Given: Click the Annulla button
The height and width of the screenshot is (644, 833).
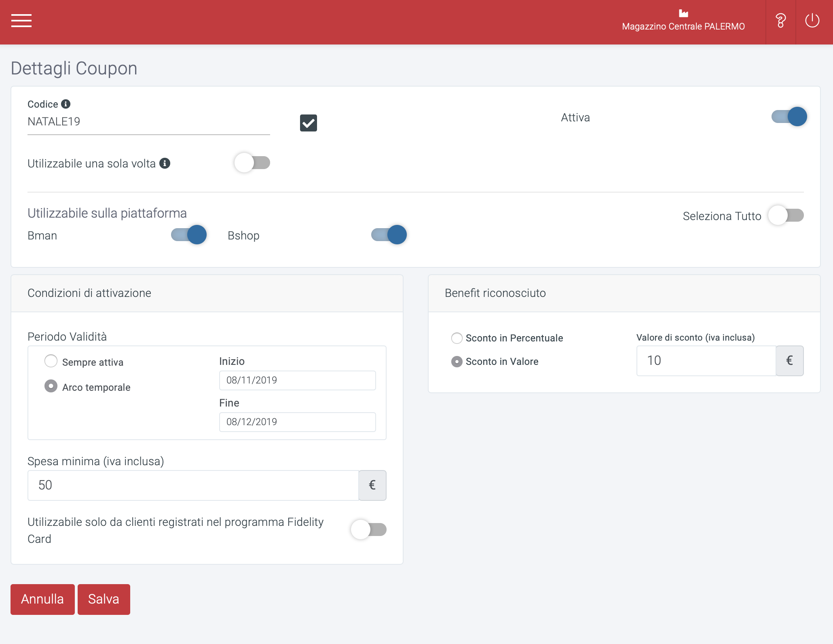Looking at the screenshot, I should (42, 599).
